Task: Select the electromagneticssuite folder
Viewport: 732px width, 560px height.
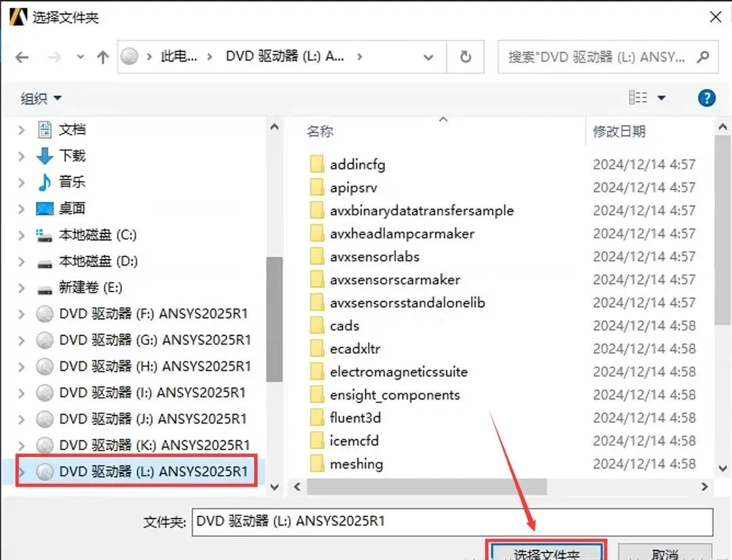Action: pyautogui.click(x=399, y=372)
